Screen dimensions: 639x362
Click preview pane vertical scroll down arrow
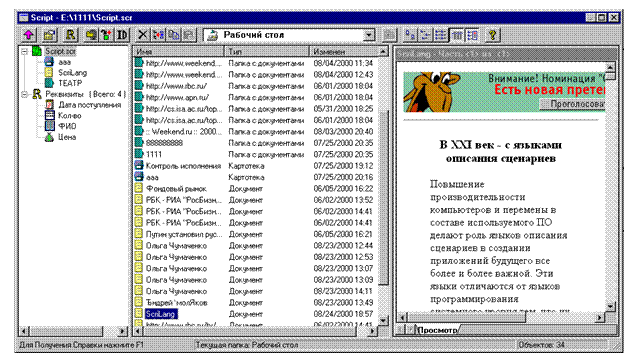click(610, 307)
